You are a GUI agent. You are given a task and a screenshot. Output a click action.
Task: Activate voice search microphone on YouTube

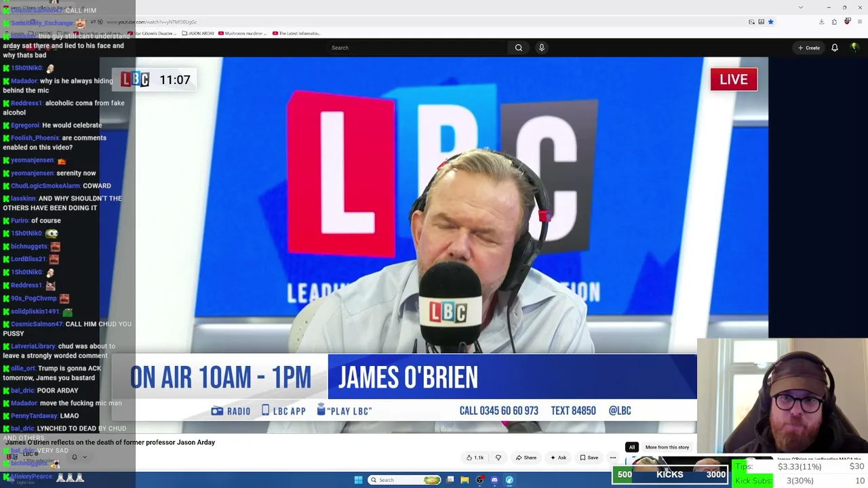point(541,47)
